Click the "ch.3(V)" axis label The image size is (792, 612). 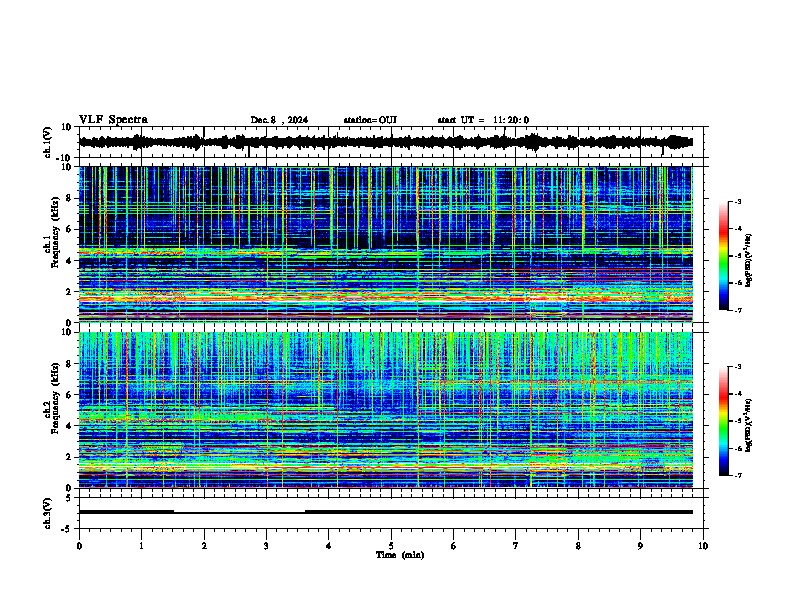coord(48,513)
